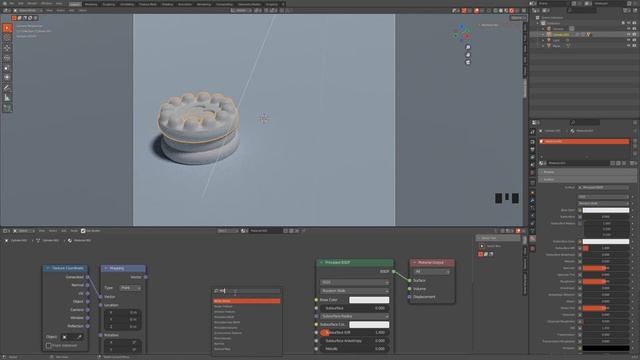The width and height of the screenshot is (640, 360).
Task: Hide the Cylinder object in outliner
Action: click(x=629, y=35)
